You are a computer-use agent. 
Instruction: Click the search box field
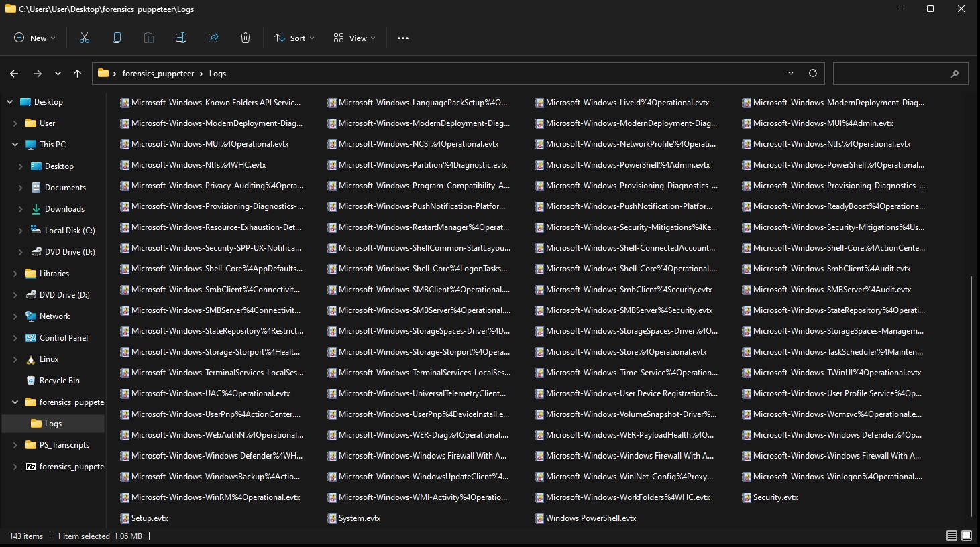click(892, 74)
